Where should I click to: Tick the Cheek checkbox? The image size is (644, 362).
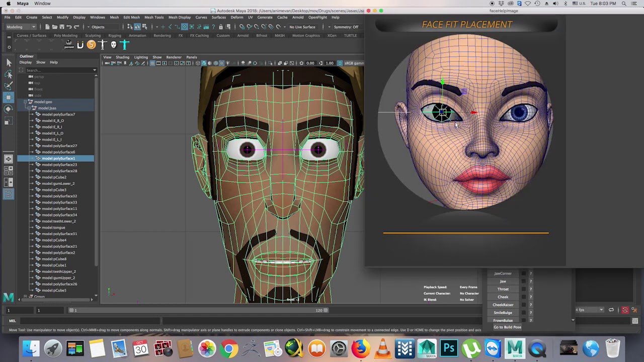(x=523, y=297)
